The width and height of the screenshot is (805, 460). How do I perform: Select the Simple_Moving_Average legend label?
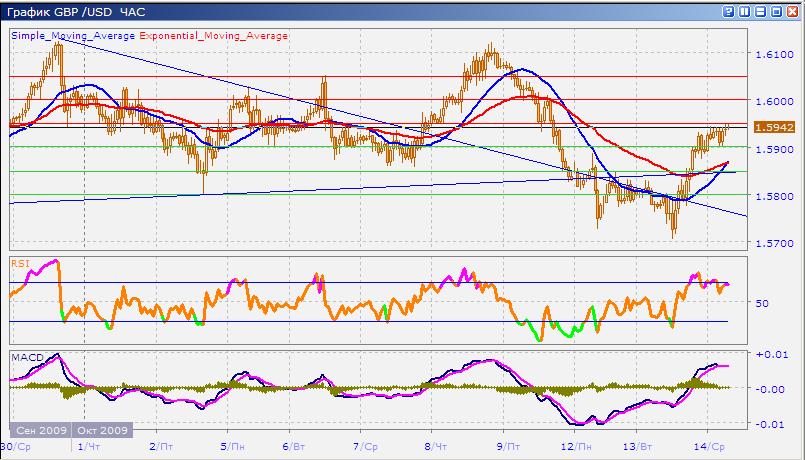pyautogui.click(x=73, y=35)
